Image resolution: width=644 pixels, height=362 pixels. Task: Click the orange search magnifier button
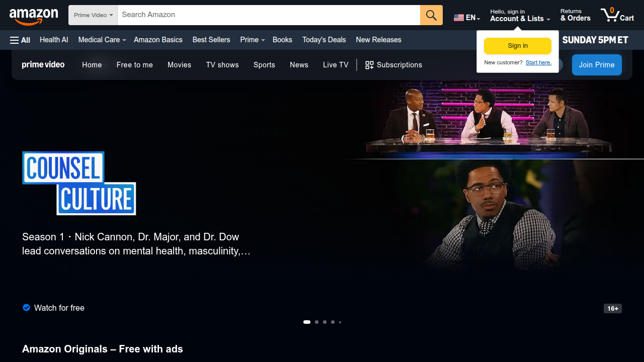click(431, 15)
